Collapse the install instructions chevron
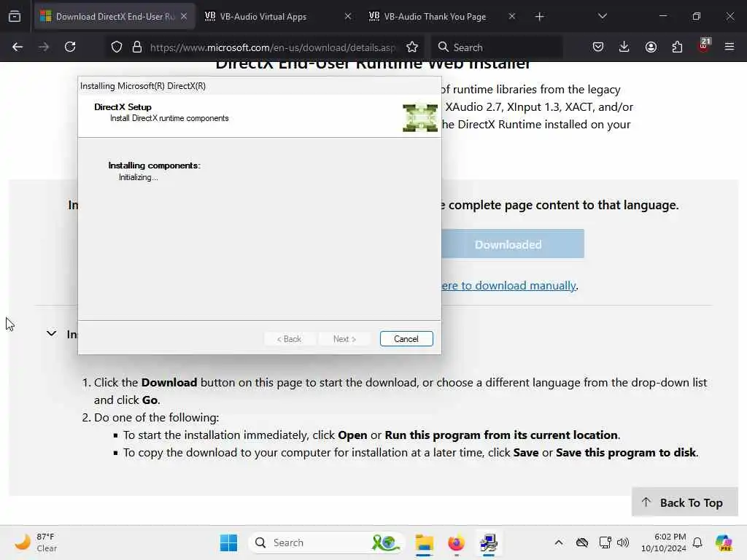Viewport: 747px width, 560px height. click(x=52, y=333)
